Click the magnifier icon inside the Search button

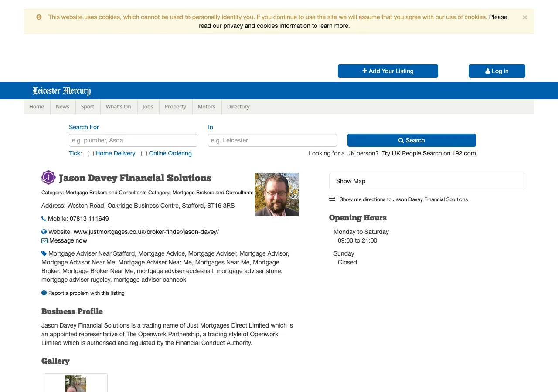point(400,140)
